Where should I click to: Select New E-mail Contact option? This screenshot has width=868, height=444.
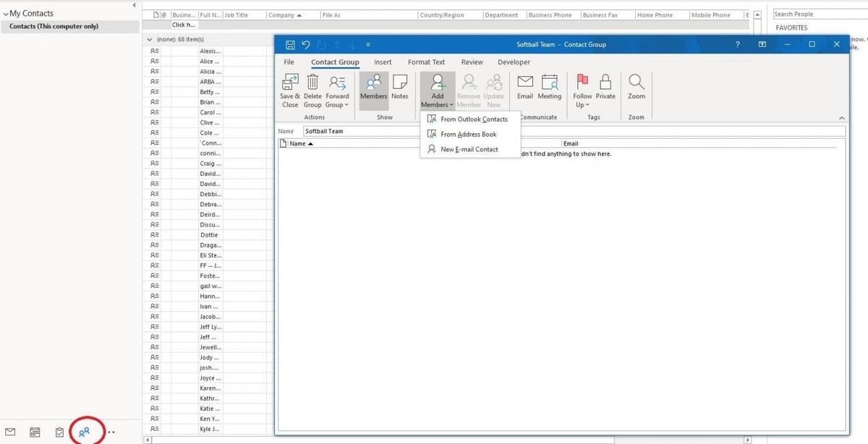click(x=469, y=149)
